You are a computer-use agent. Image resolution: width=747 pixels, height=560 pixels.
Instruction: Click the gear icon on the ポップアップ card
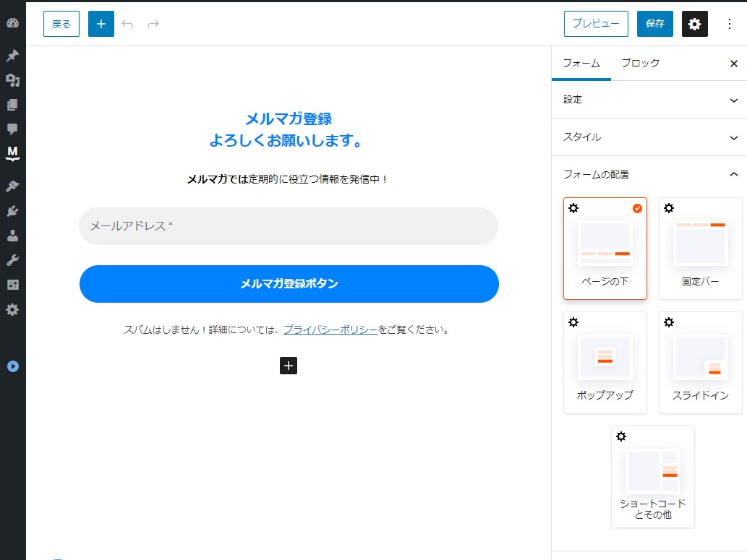click(573, 322)
